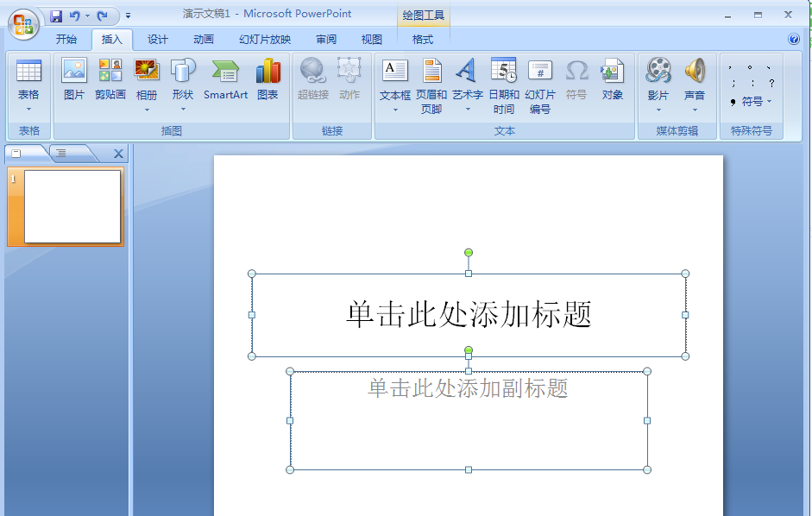Open PowerPoint help
The width and height of the screenshot is (812, 516).
[x=793, y=39]
